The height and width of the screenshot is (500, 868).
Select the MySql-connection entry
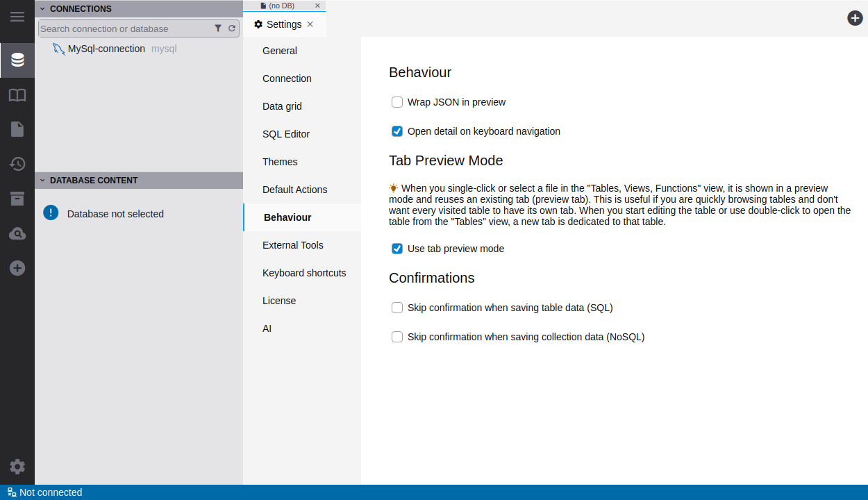click(106, 49)
